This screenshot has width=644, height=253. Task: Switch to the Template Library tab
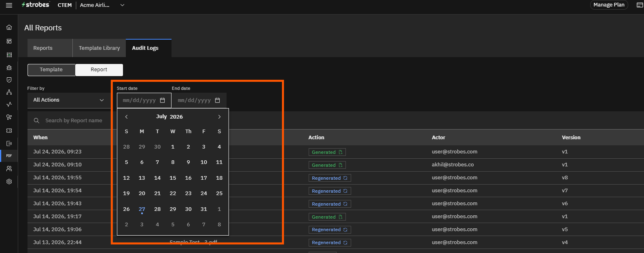click(99, 48)
